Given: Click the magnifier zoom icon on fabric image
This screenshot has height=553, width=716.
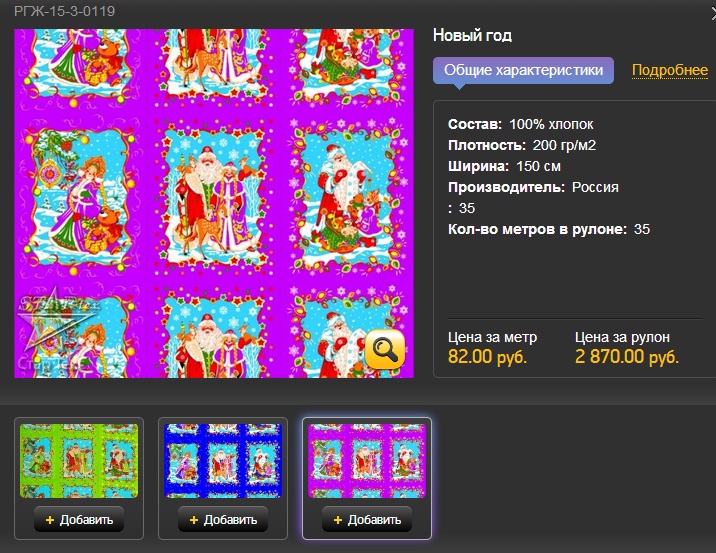Looking at the screenshot, I should [384, 349].
